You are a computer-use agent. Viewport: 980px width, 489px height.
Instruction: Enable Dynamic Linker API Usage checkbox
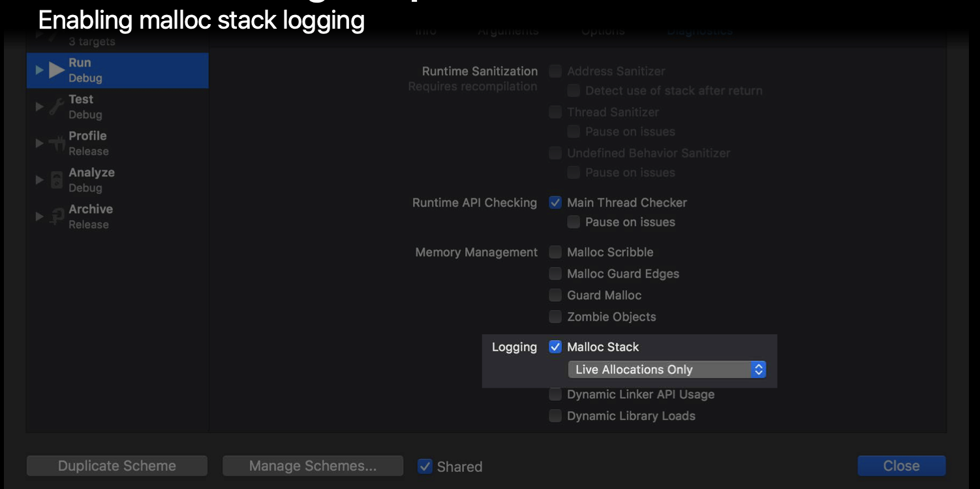pyautogui.click(x=555, y=394)
